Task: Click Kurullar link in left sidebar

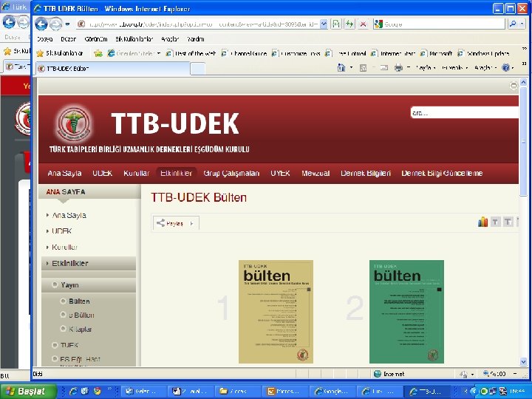Action: [x=64, y=247]
